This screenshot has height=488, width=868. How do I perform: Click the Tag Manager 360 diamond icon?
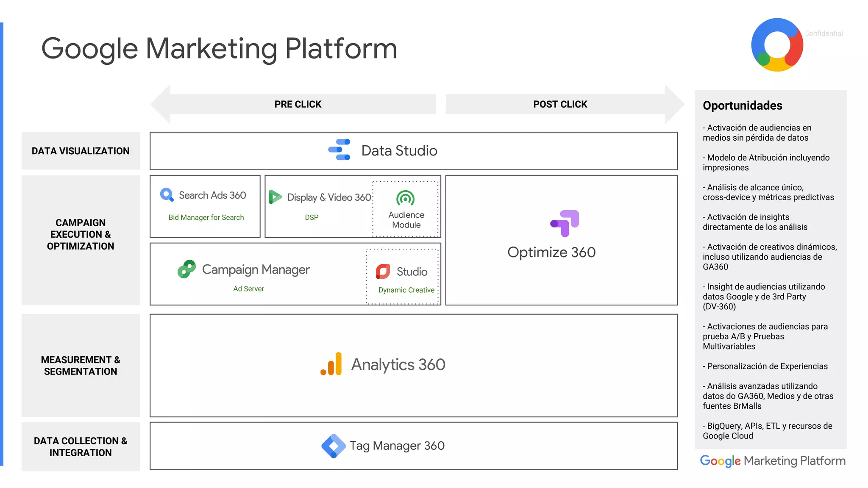click(334, 446)
